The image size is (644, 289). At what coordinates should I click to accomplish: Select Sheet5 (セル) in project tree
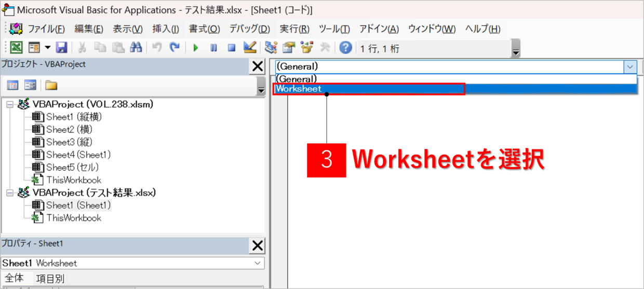tap(72, 168)
